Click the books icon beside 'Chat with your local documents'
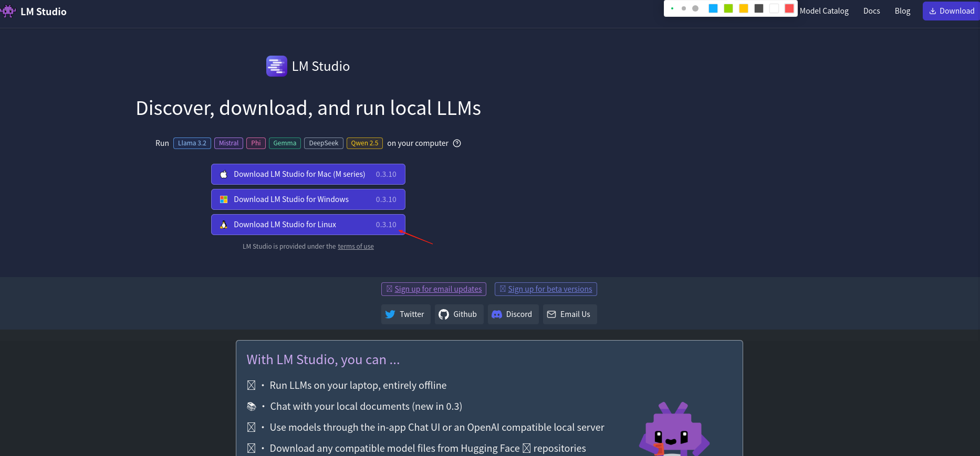This screenshot has height=456, width=980. pyautogui.click(x=252, y=407)
